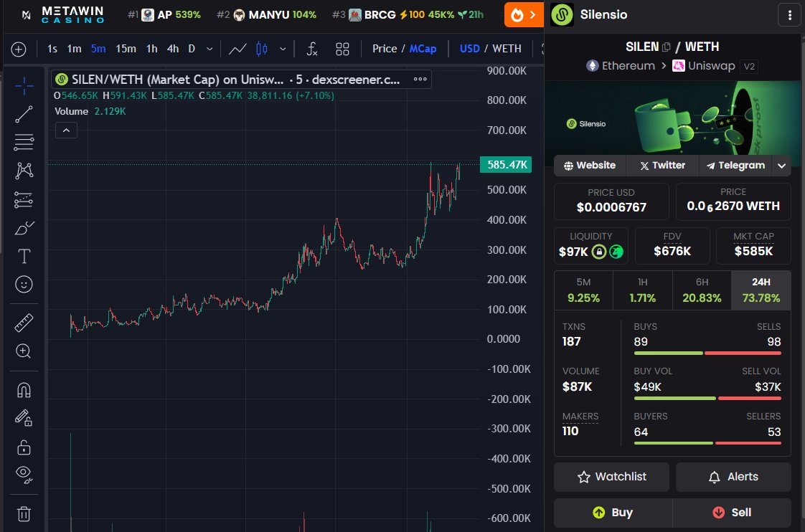The height and width of the screenshot is (532, 805).
Task: Click the trash remove drawings icon
Action: point(24,513)
